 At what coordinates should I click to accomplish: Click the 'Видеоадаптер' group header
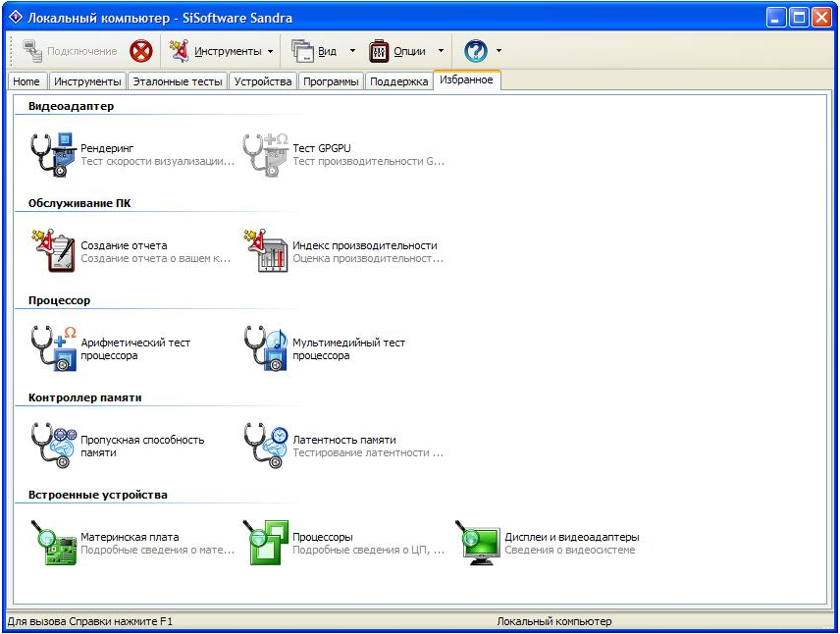click(x=72, y=106)
